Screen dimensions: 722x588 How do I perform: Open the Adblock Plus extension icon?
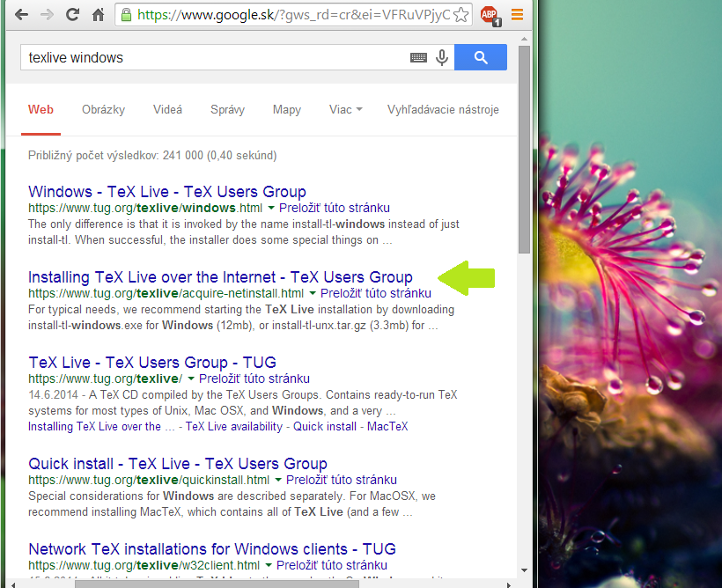pos(490,16)
